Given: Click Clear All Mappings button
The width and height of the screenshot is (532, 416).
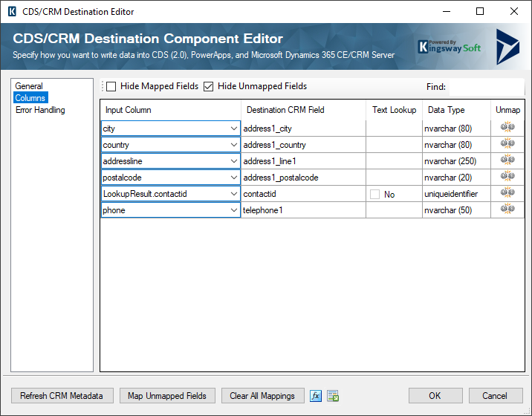Looking at the screenshot, I should (262, 396).
